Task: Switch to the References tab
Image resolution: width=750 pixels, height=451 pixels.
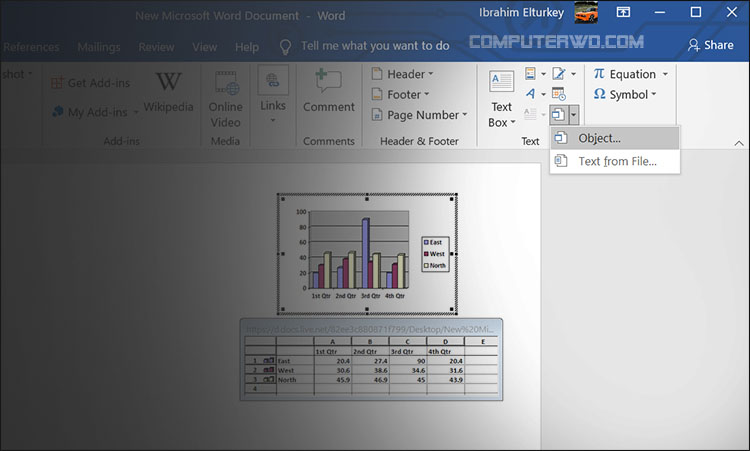Action: pos(31,47)
